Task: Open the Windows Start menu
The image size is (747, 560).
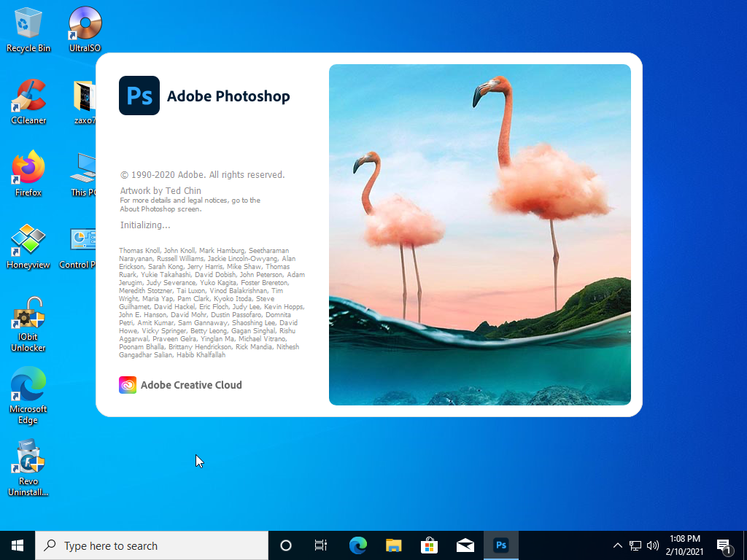Action: point(18,545)
